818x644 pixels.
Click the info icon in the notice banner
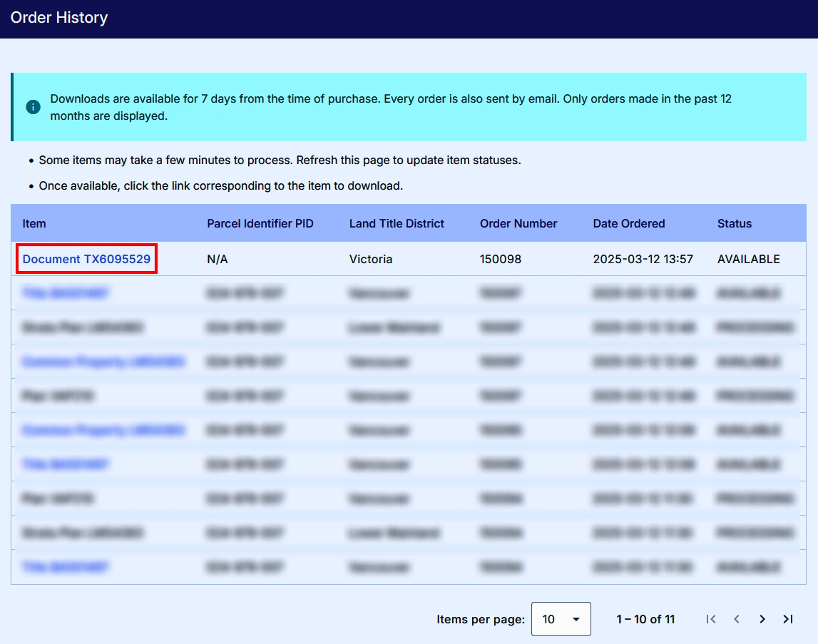click(33, 107)
